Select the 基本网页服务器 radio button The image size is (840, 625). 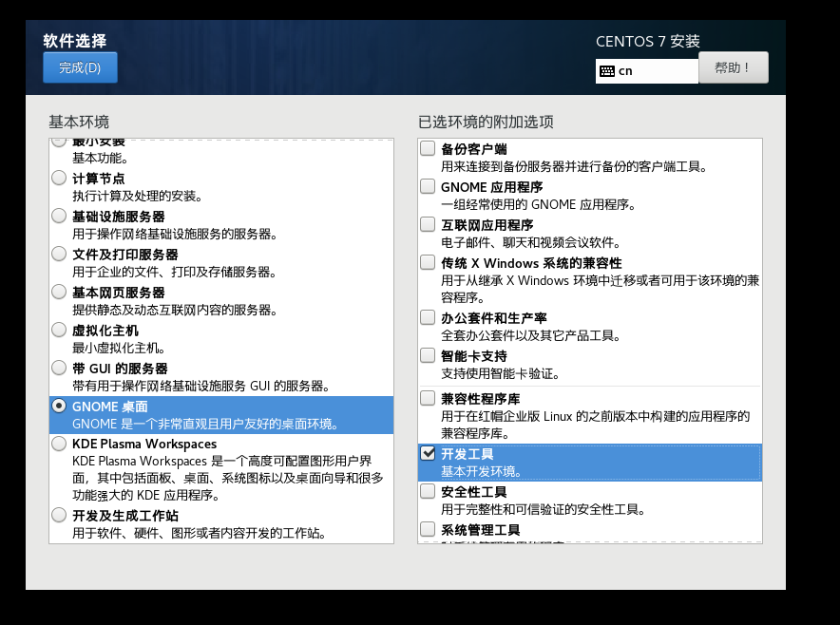coord(59,292)
